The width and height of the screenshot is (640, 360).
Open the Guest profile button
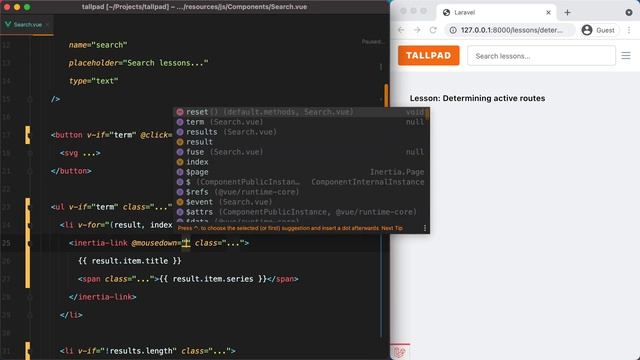point(598,30)
